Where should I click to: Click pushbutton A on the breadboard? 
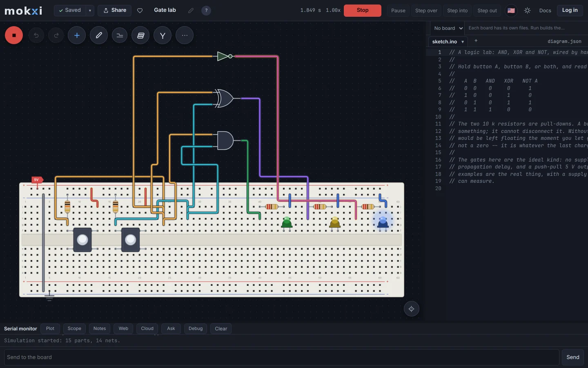(x=82, y=240)
